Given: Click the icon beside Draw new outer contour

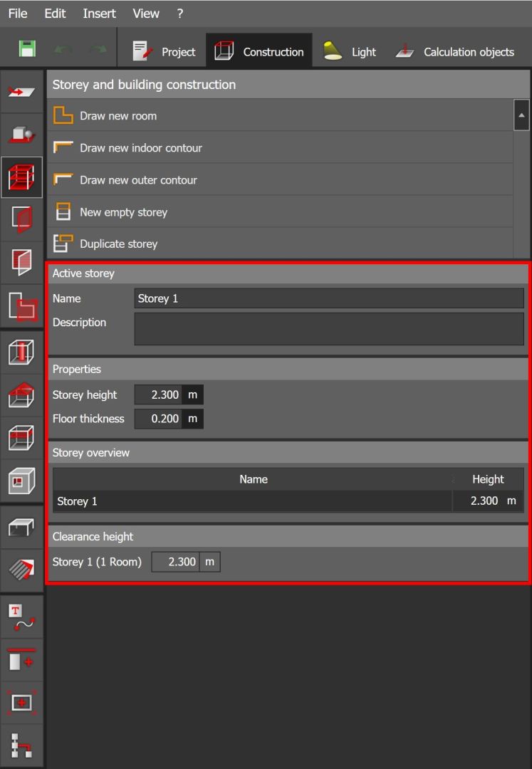Looking at the screenshot, I should [x=63, y=179].
